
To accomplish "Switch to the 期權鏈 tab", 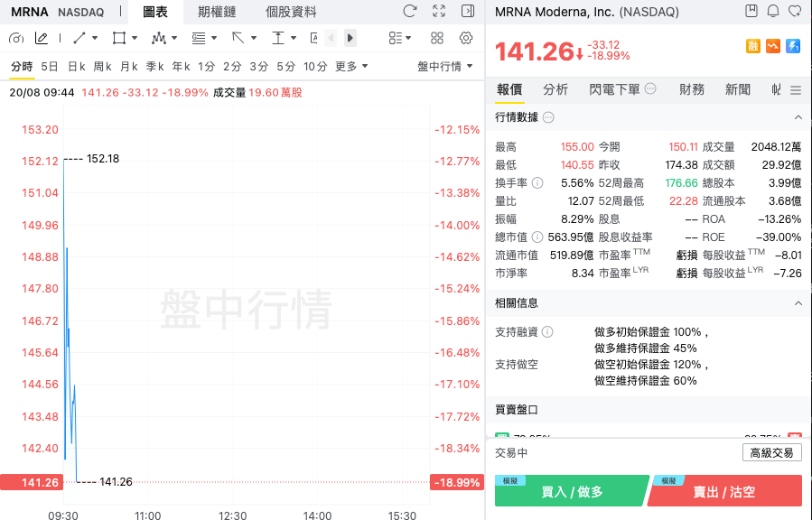I will pos(217,12).
